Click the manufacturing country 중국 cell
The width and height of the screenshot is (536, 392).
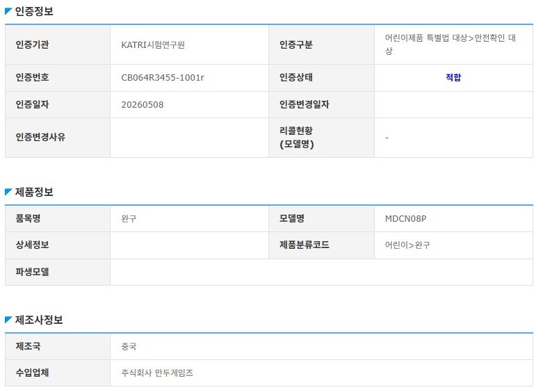tap(321, 347)
